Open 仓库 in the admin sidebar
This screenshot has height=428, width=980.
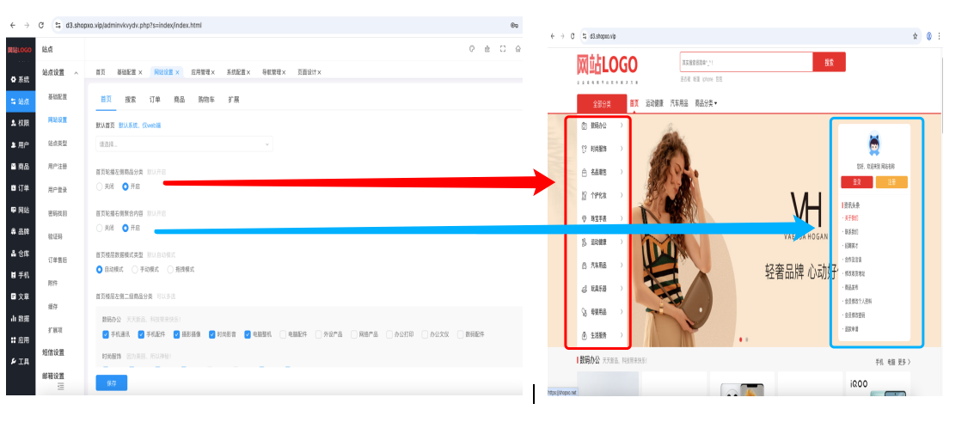pyautogui.click(x=21, y=253)
